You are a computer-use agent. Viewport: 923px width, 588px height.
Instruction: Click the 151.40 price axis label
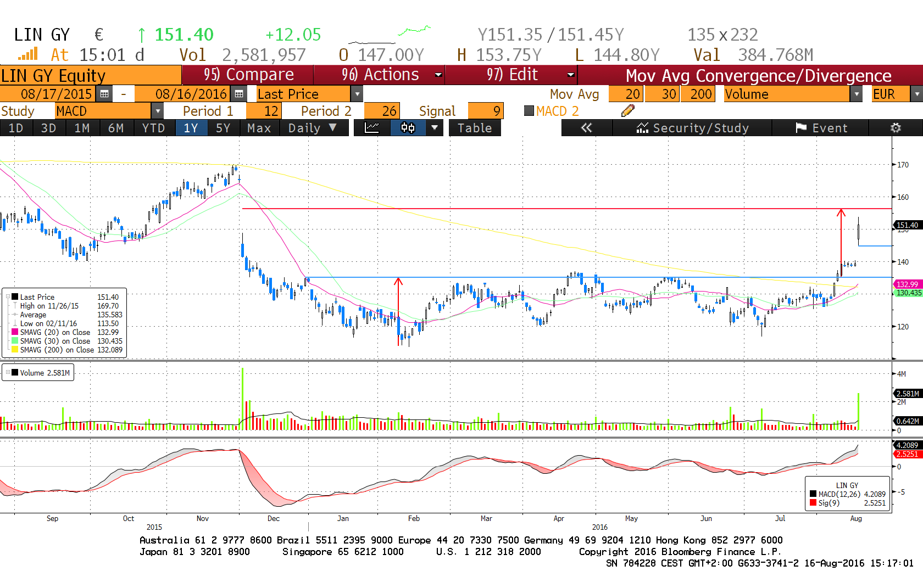click(x=907, y=225)
